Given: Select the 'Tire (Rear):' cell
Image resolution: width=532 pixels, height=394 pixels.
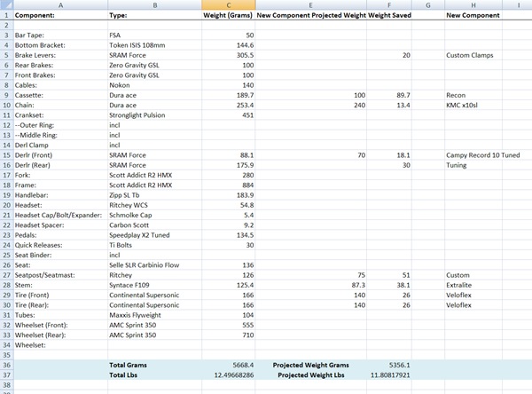Looking at the screenshot, I should pyautogui.click(x=60, y=305).
